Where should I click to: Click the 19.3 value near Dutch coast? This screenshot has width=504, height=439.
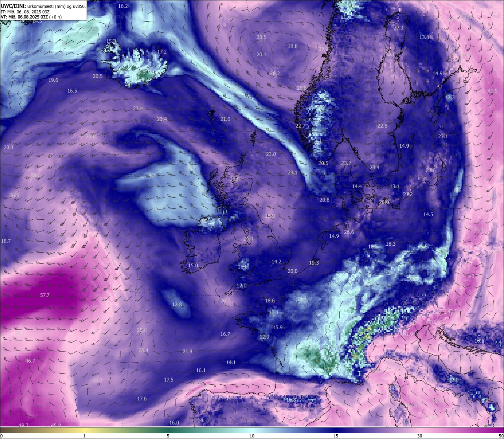click(314, 263)
